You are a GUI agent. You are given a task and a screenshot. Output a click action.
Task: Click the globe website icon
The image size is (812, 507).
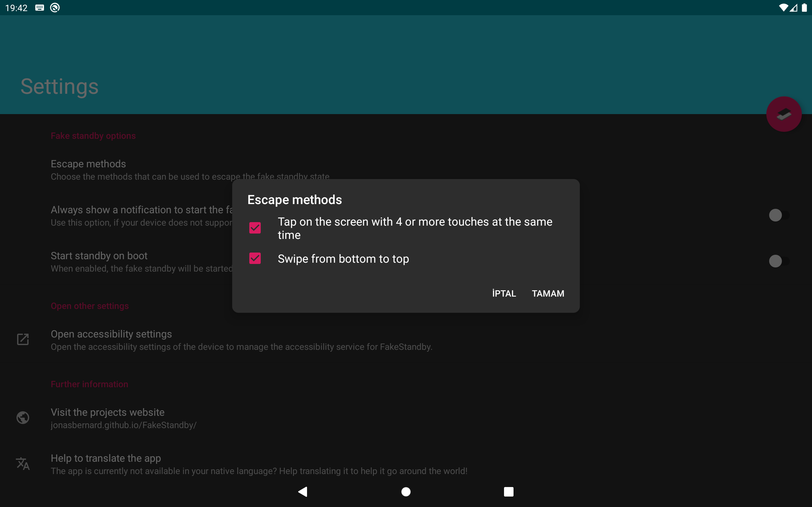[23, 418]
